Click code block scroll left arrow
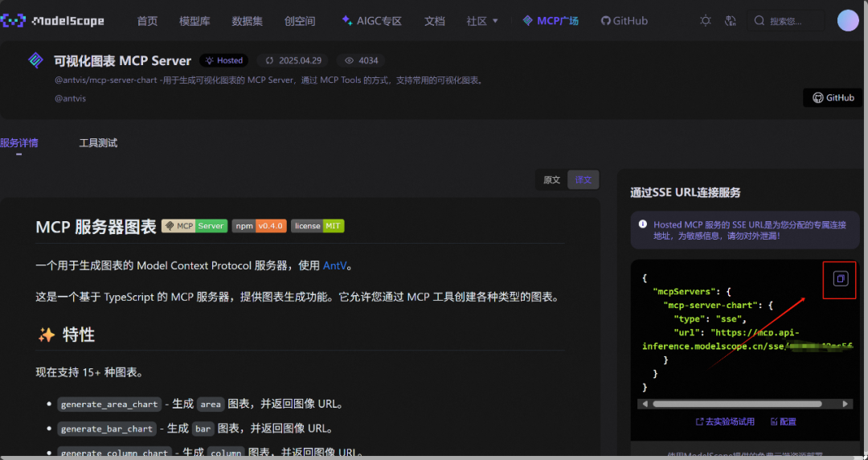 (x=645, y=404)
